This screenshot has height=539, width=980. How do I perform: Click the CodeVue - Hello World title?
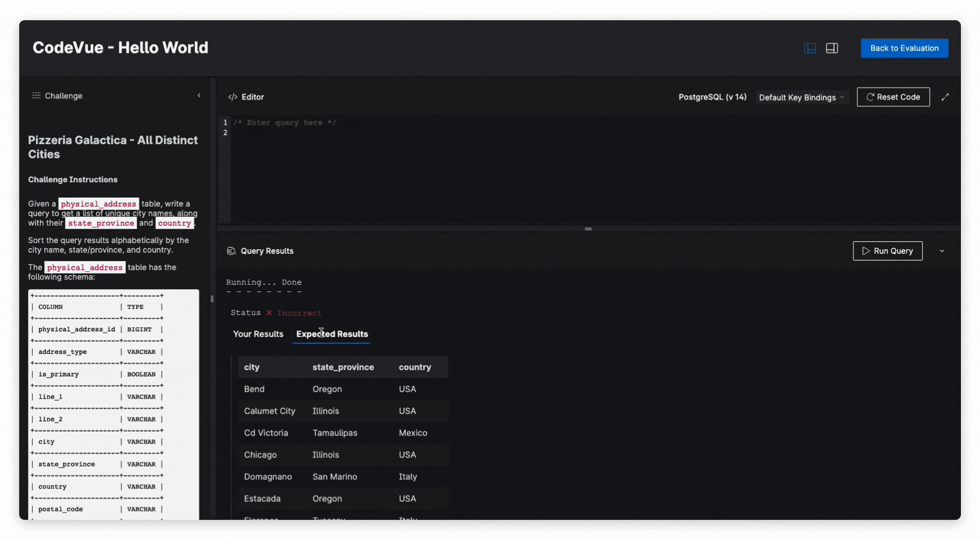tap(120, 48)
